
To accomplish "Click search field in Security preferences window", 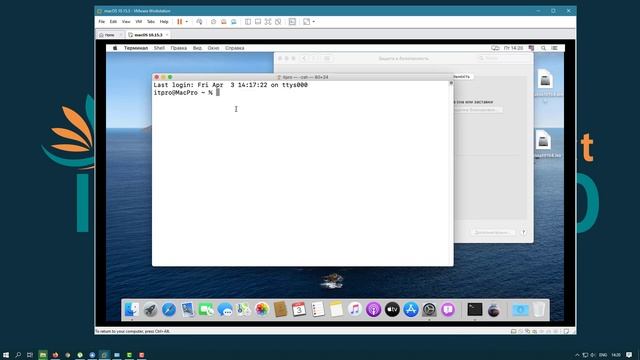I will pyautogui.click(x=503, y=58).
